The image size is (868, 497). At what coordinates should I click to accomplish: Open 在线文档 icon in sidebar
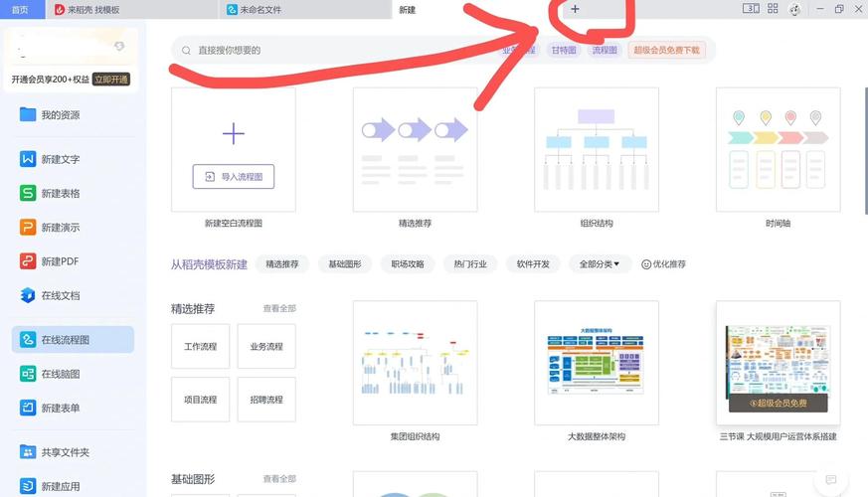point(28,295)
